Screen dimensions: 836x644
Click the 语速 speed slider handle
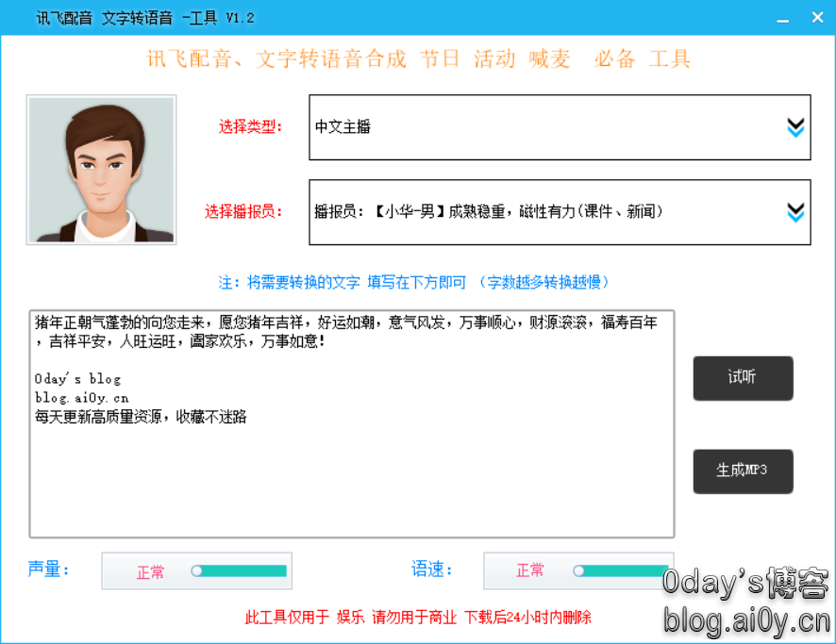pos(578,571)
